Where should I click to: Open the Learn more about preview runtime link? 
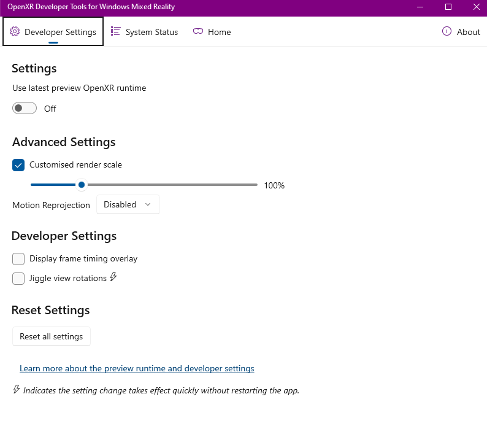[x=137, y=368]
